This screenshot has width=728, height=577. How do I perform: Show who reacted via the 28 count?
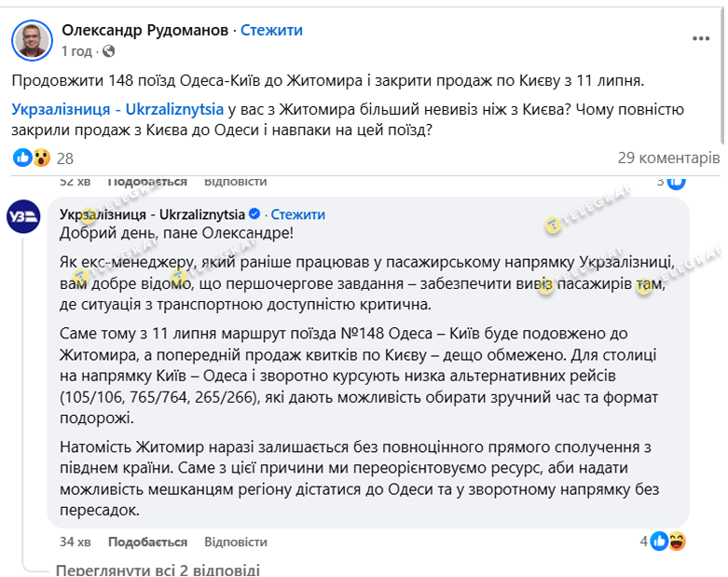tap(64, 158)
